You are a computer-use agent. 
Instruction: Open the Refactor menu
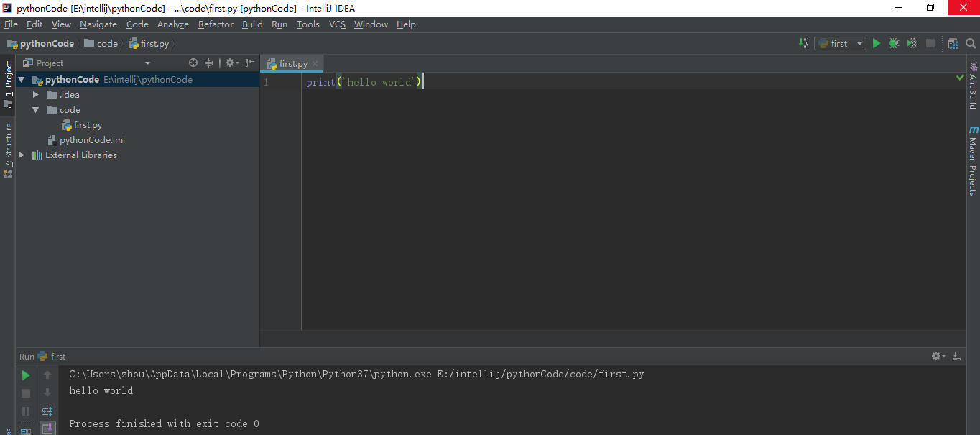click(x=216, y=24)
